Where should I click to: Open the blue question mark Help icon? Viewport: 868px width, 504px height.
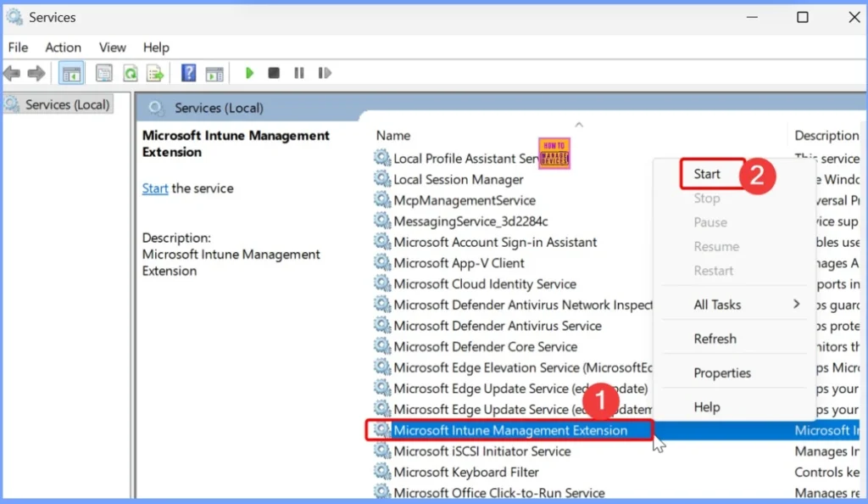tap(189, 74)
